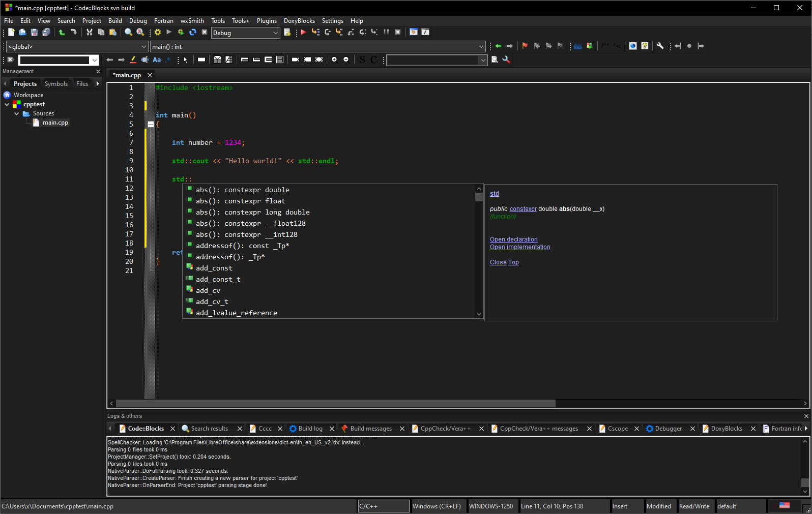
Task: Click the Save file icon
Action: [x=34, y=32]
